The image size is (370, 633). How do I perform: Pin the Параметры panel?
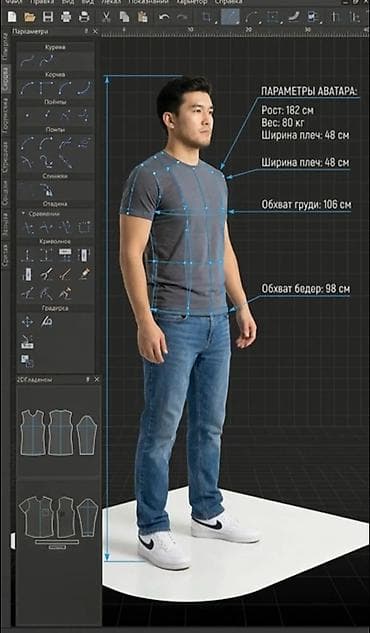[86, 31]
